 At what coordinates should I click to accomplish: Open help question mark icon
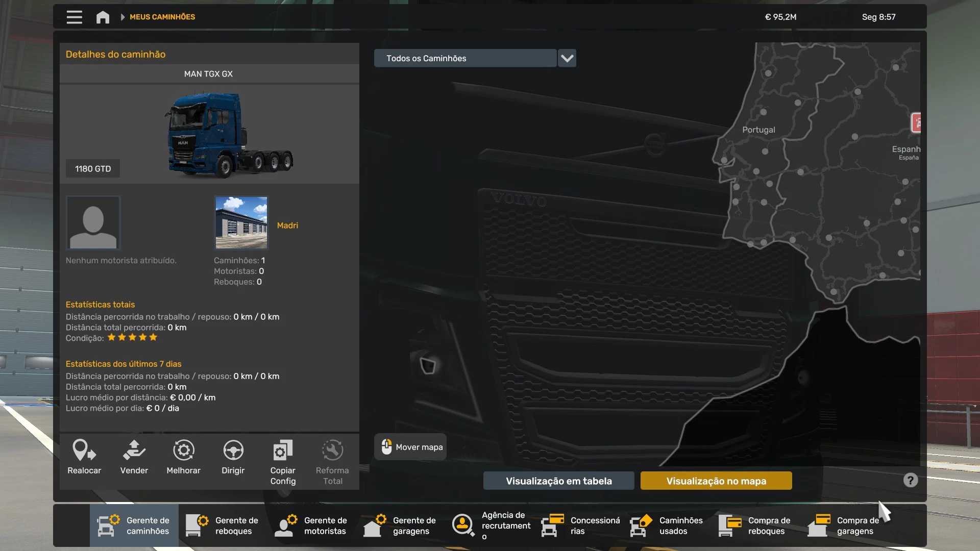910,480
